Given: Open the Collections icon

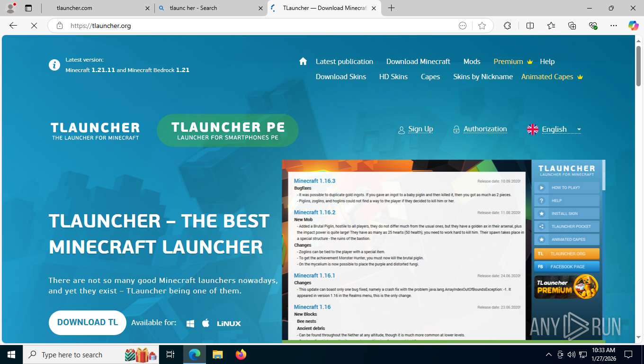Looking at the screenshot, I should click(x=572, y=26).
